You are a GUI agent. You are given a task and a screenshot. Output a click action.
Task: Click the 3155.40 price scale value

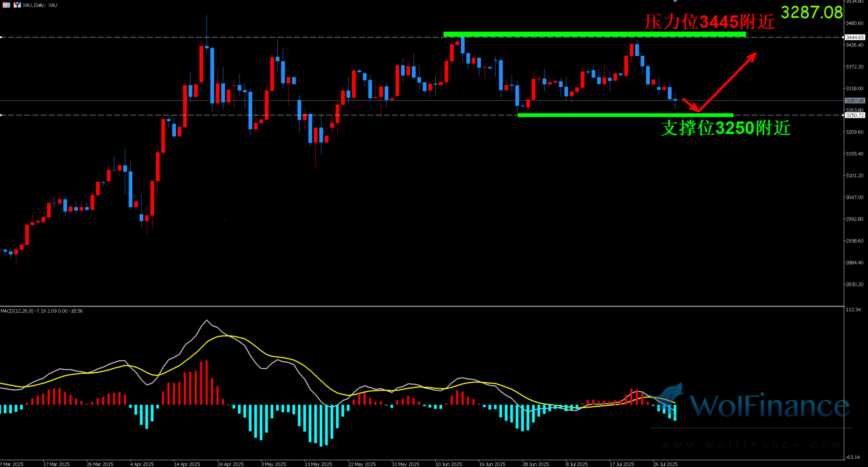pos(855,154)
